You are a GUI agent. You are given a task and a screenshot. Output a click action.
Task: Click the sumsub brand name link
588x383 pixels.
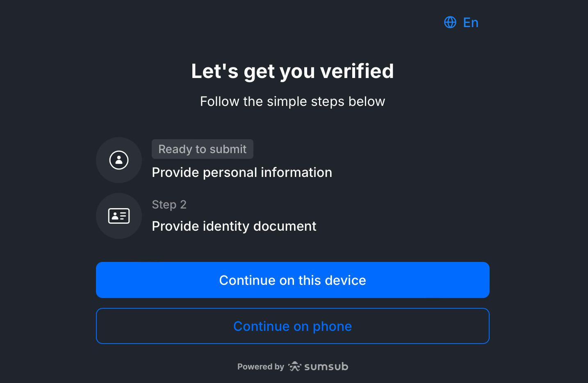(326, 367)
